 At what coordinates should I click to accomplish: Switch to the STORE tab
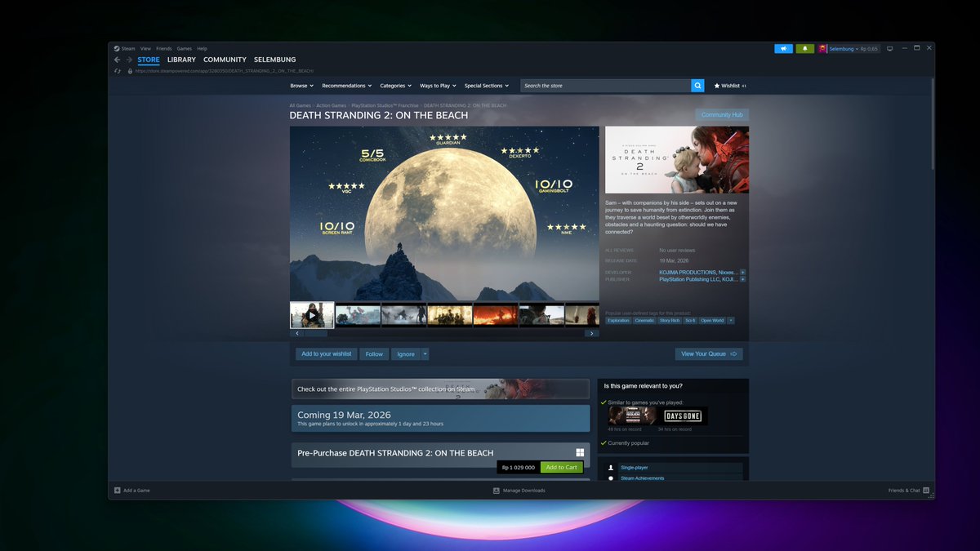149,60
